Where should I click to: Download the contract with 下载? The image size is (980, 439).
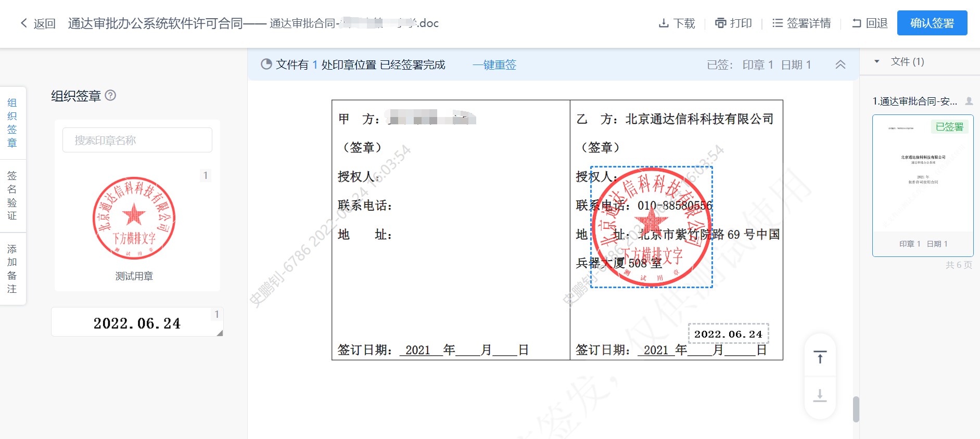[x=677, y=23]
